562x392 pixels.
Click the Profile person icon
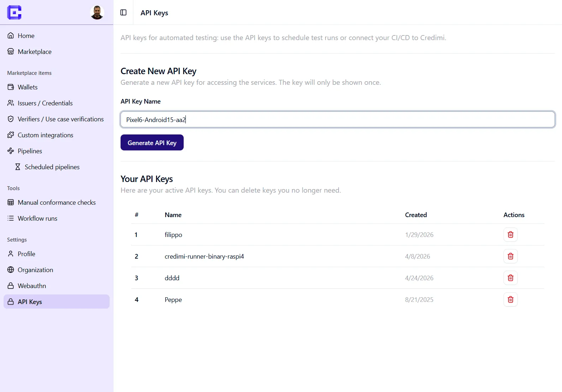coord(11,254)
